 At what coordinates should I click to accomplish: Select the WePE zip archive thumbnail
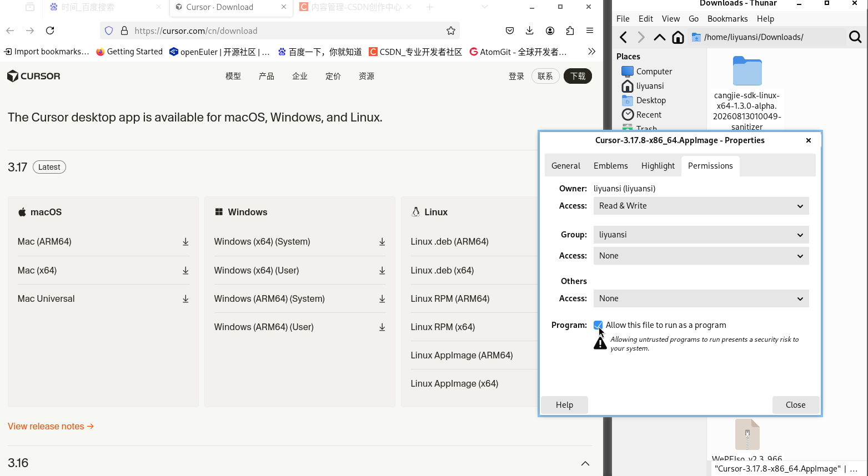[747, 434]
